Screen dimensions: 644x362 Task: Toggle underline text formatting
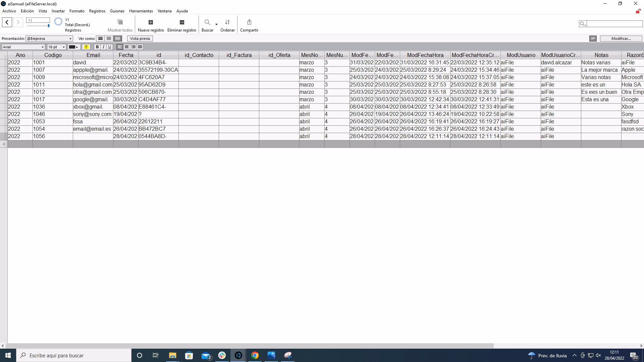click(109, 47)
